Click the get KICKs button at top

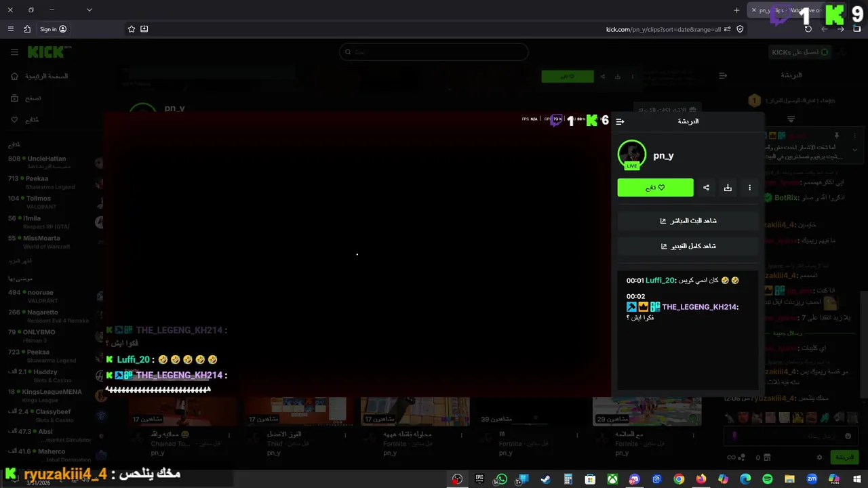(x=801, y=52)
